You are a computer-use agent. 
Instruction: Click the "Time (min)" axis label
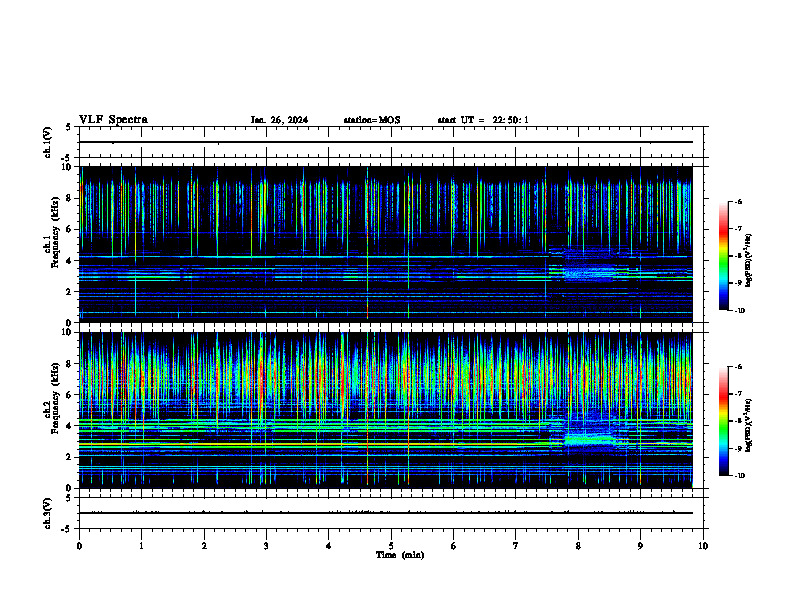coord(400,555)
